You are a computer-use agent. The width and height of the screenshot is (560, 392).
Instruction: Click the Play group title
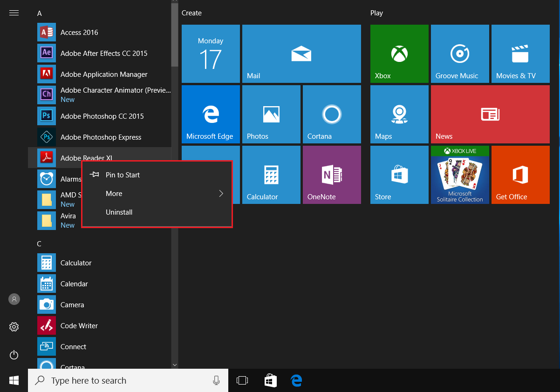pos(376,13)
